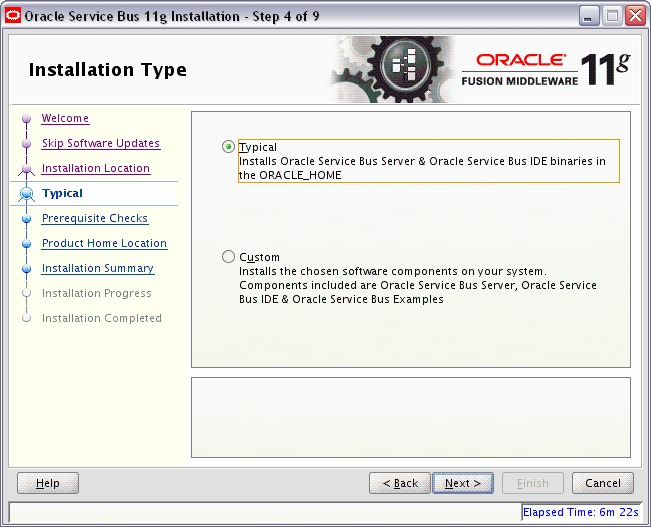Proceed with the Next button
The height and width of the screenshot is (527, 651).
(x=463, y=483)
